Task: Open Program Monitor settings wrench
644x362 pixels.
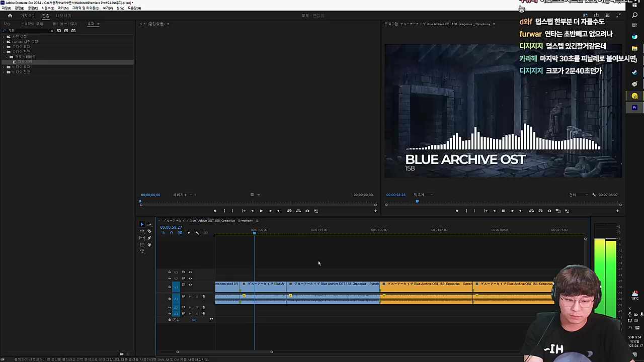Action: pos(594,195)
